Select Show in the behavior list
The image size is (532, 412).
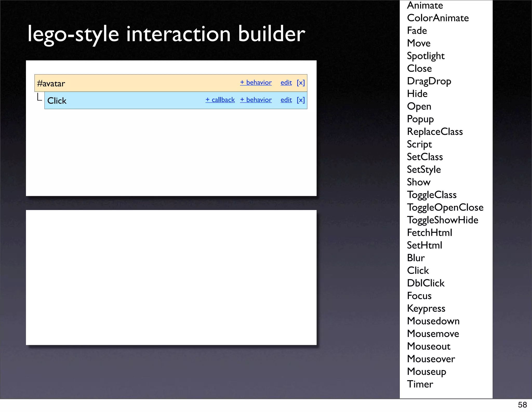point(419,182)
